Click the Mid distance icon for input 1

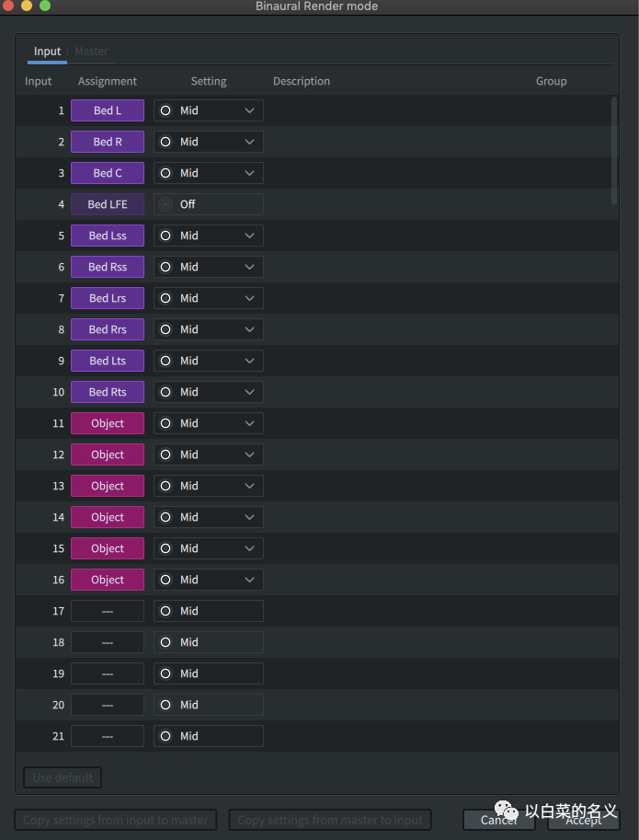tap(165, 110)
